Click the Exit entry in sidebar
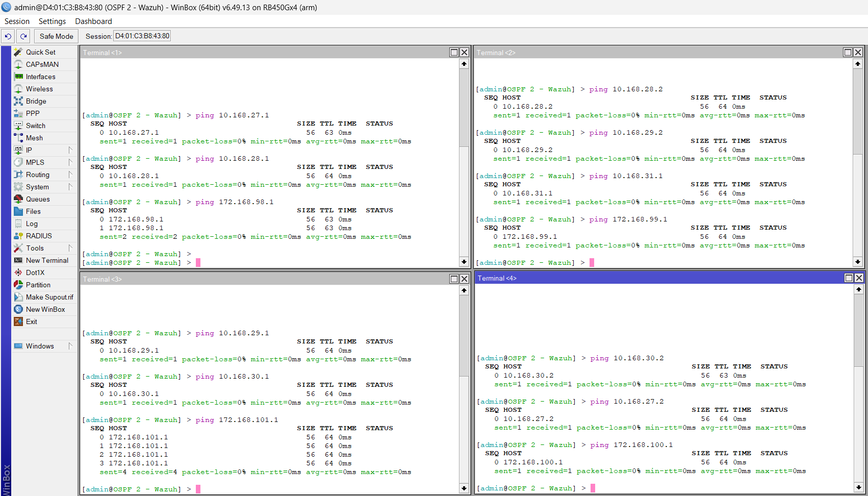The image size is (868, 496). click(x=31, y=321)
